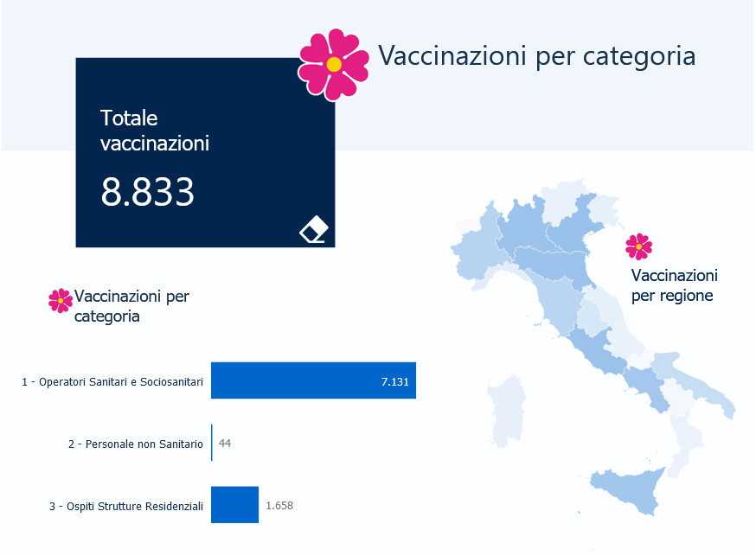Image resolution: width=756 pixels, height=556 pixels.
Task: Click label 1 - Operatori Sanitari e Sociosanitari
Action: 112,381
